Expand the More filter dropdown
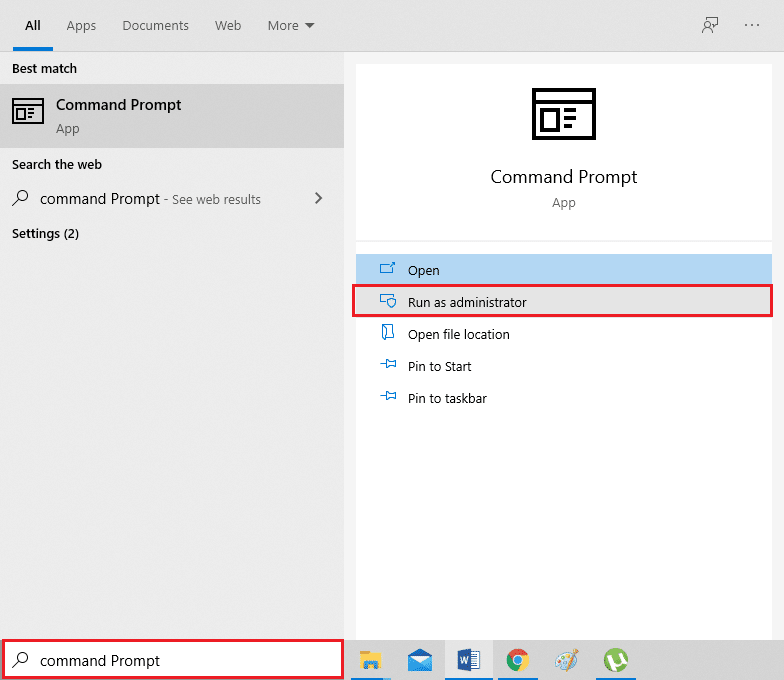The height and width of the screenshot is (680, 784). tap(291, 26)
